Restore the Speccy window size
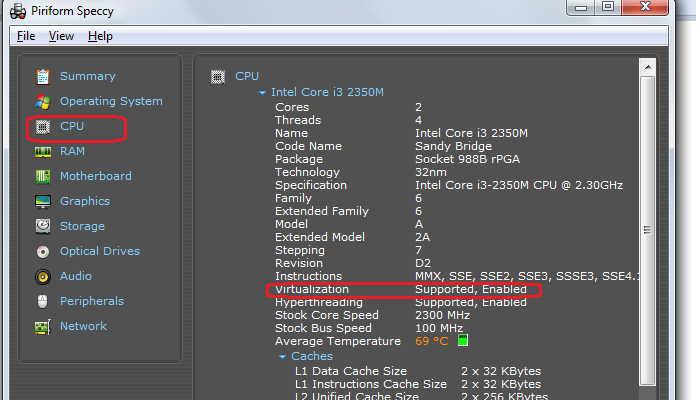The height and width of the screenshot is (400, 700). pos(608,7)
